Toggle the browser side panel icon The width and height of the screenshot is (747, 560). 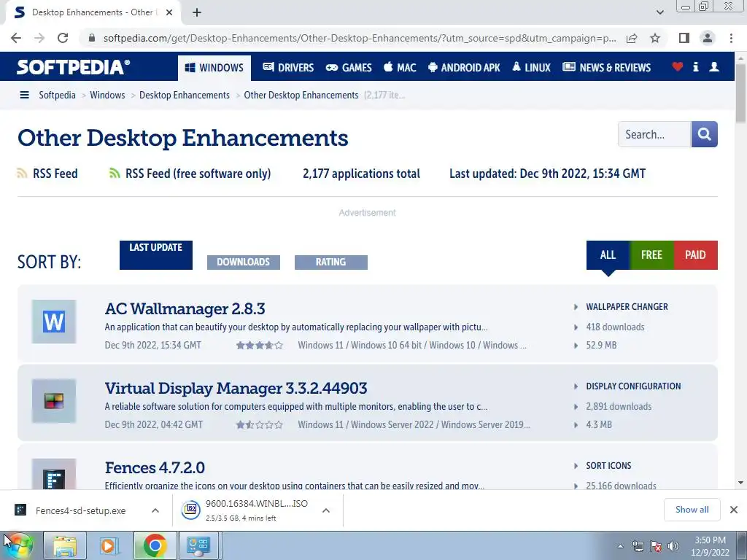[x=684, y=38]
